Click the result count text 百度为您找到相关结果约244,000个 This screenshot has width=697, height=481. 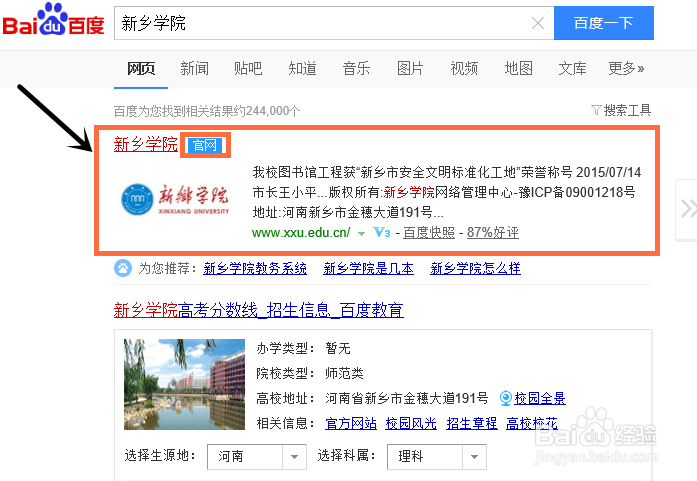(x=207, y=111)
